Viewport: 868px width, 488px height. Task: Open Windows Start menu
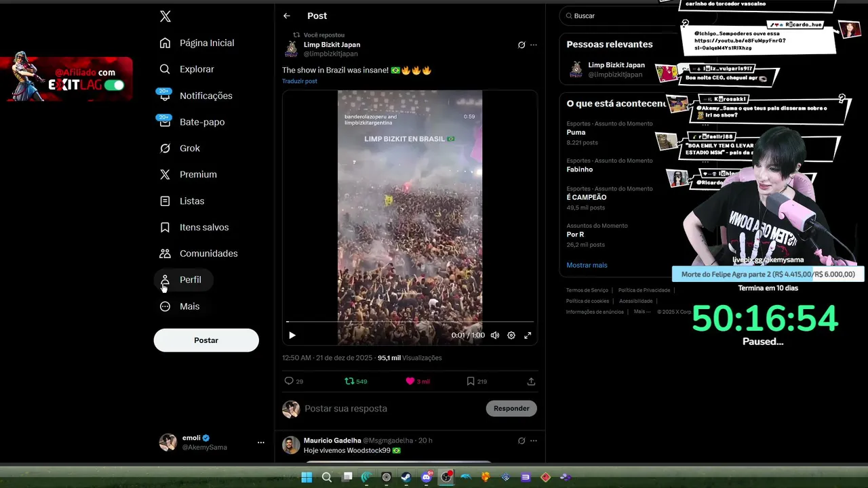[307, 477]
